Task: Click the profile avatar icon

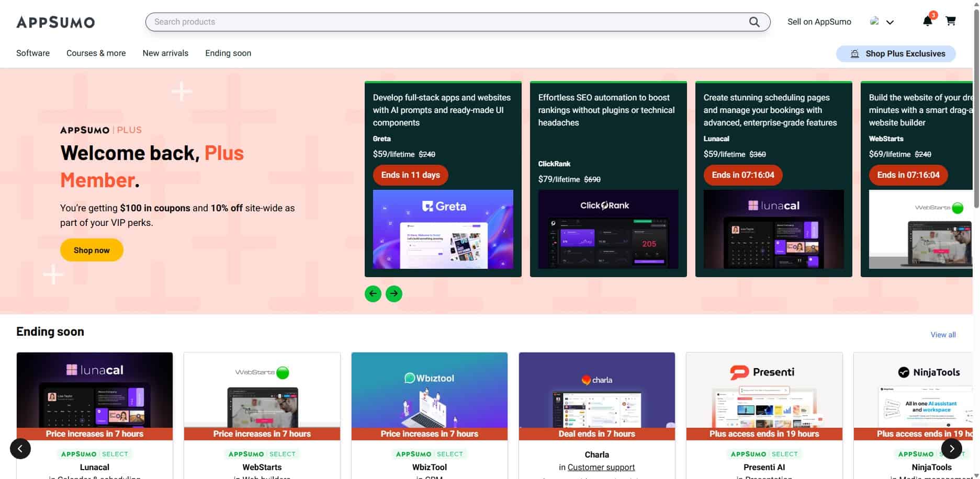Action: (x=874, y=21)
